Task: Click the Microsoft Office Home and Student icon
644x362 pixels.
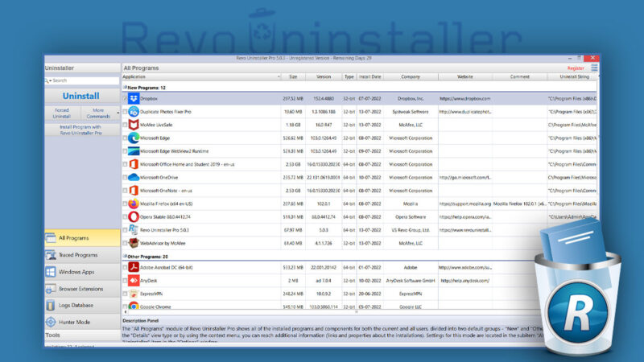Action: (134, 164)
